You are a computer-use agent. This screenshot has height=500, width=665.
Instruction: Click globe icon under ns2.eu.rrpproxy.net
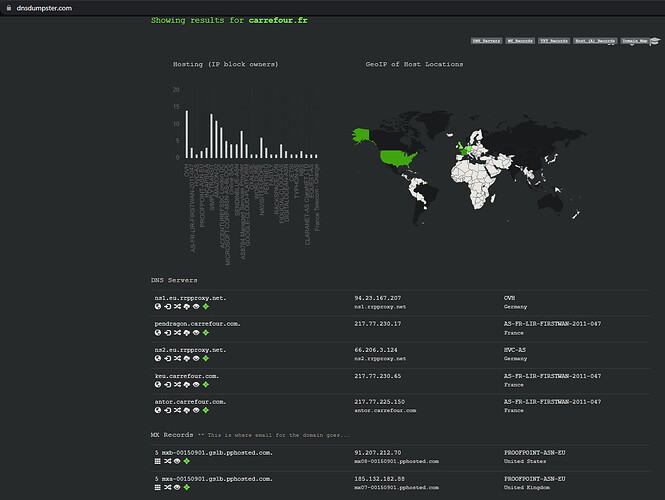[158, 358]
